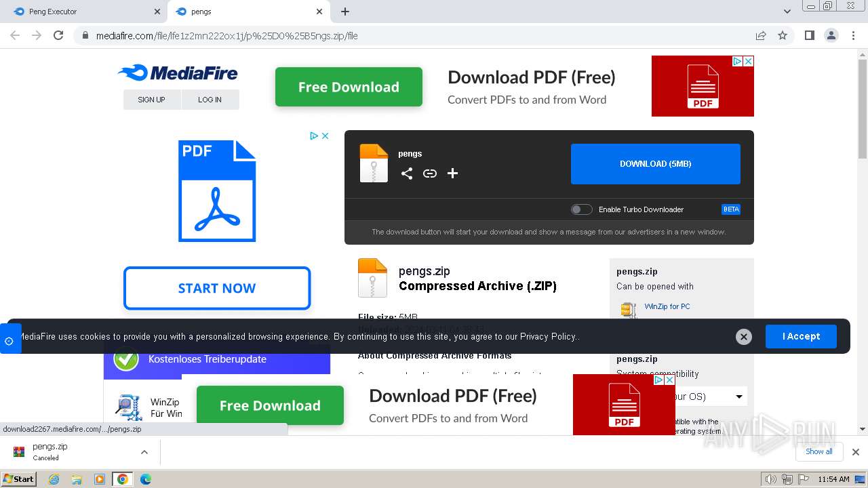868x488 pixels.
Task: Bookmark this page with the star icon
Action: pos(783,35)
